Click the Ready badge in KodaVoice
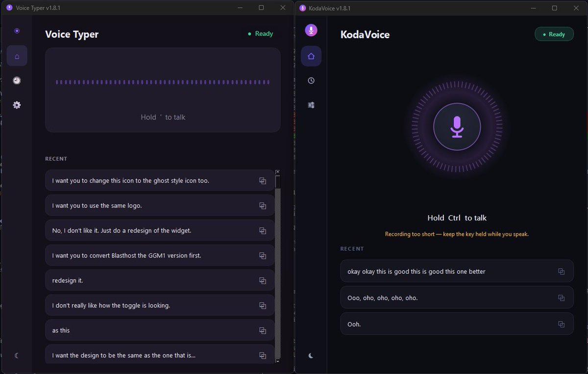Viewport: 588px width, 374px height. point(554,34)
